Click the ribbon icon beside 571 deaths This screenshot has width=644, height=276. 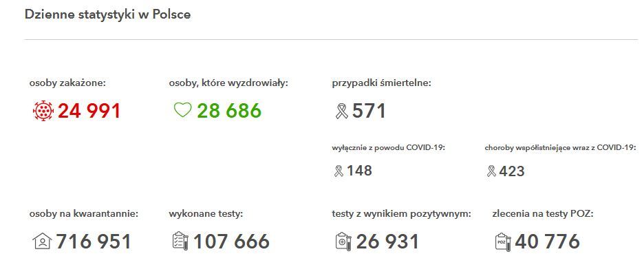coord(341,111)
